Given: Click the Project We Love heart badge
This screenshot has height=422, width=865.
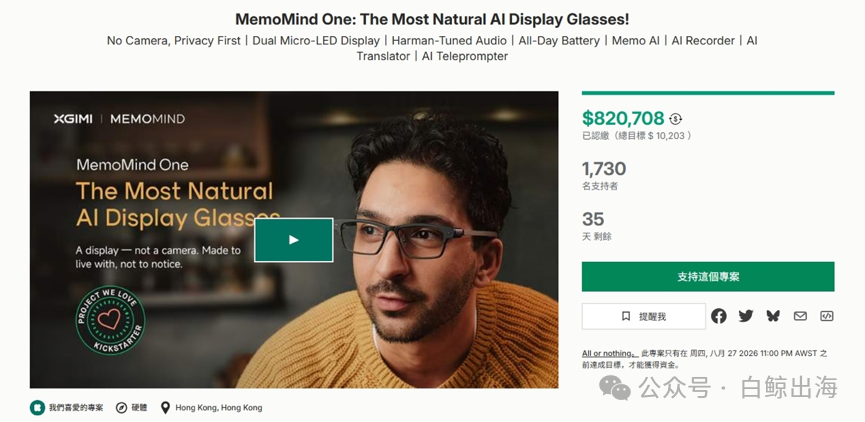Looking at the screenshot, I should click(110, 319).
